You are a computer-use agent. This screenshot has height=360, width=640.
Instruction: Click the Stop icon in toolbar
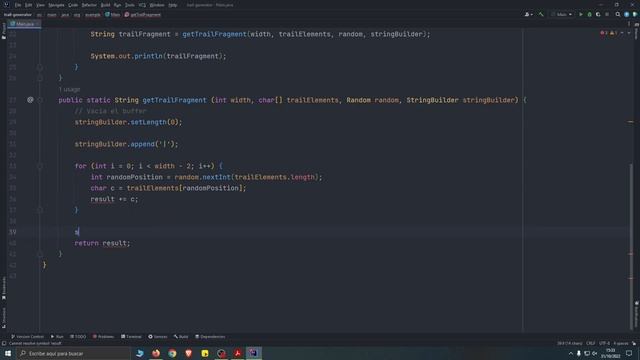(x=607, y=14)
